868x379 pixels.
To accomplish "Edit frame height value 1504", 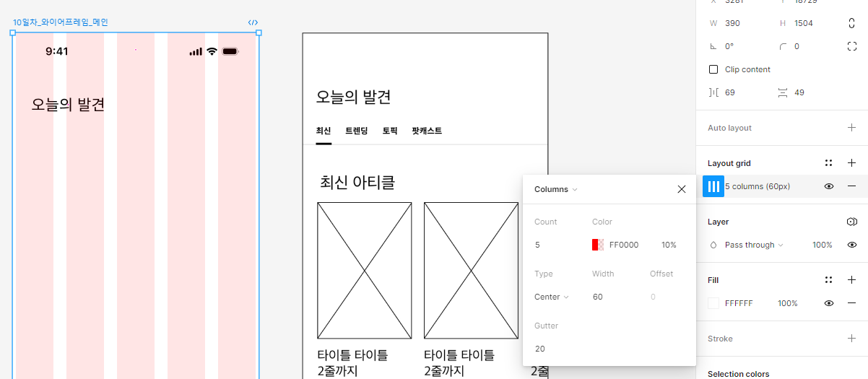I will (803, 23).
